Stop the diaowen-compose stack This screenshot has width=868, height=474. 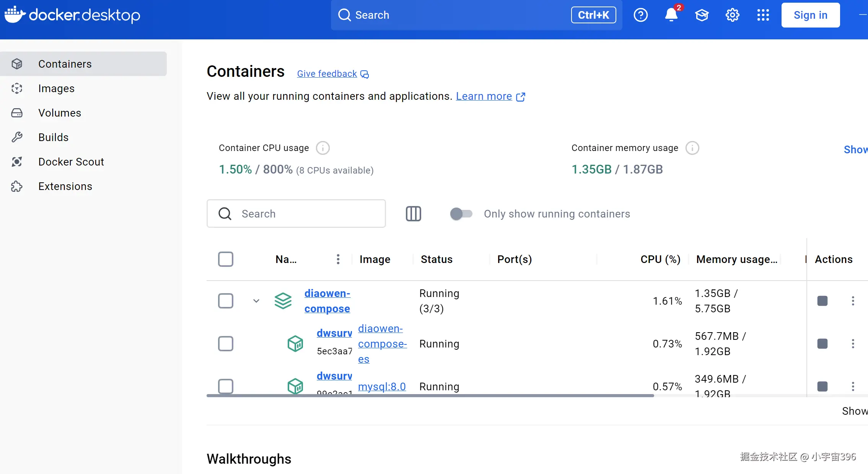[x=822, y=301]
